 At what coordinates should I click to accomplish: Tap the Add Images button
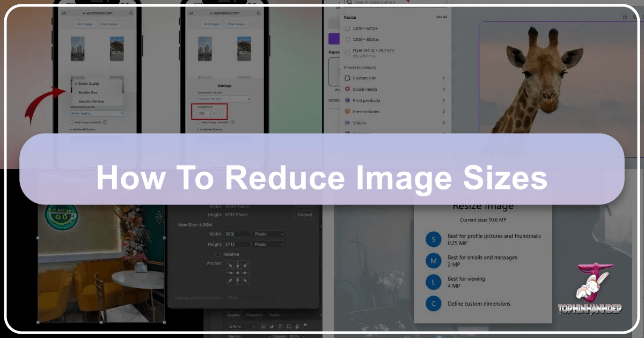click(x=84, y=24)
